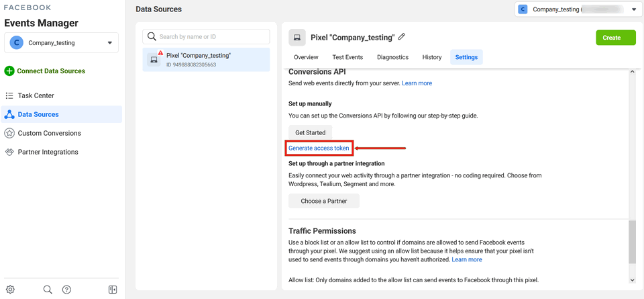The height and width of the screenshot is (299, 644).
Task: Click the Events Manager title
Action: 41,23
